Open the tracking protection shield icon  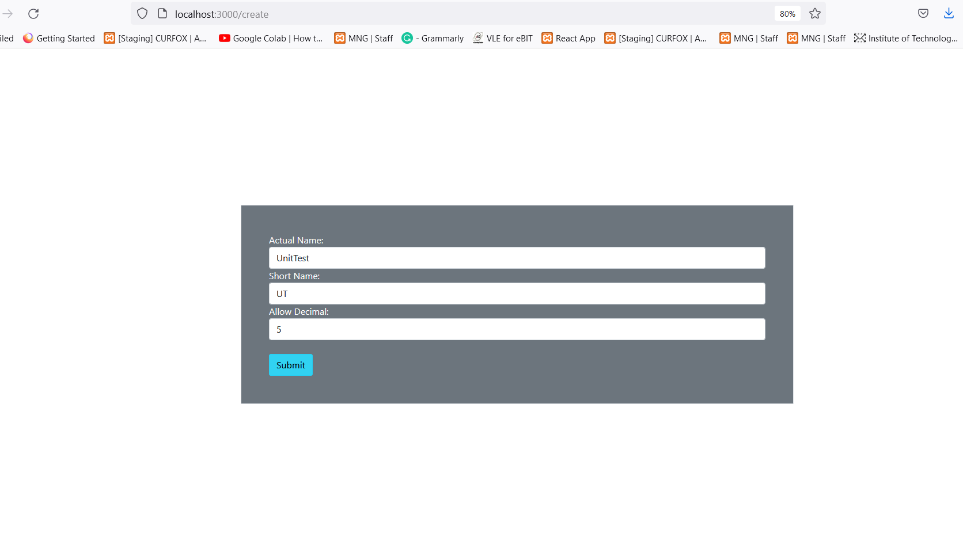[142, 14]
